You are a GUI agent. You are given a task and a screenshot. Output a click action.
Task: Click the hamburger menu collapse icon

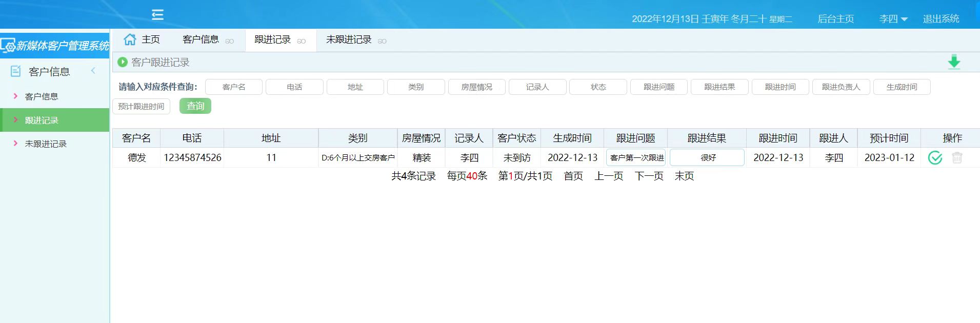point(157,15)
